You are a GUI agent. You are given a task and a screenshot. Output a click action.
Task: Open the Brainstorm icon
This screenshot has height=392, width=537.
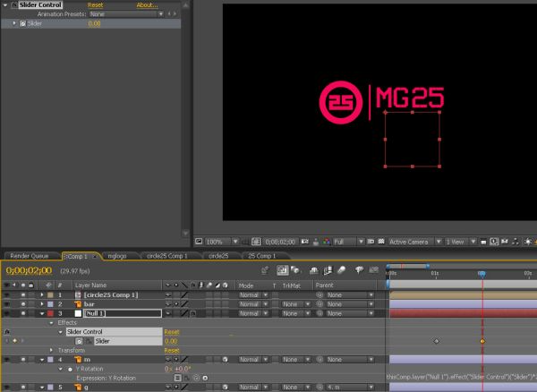pyautogui.click(x=359, y=270)
